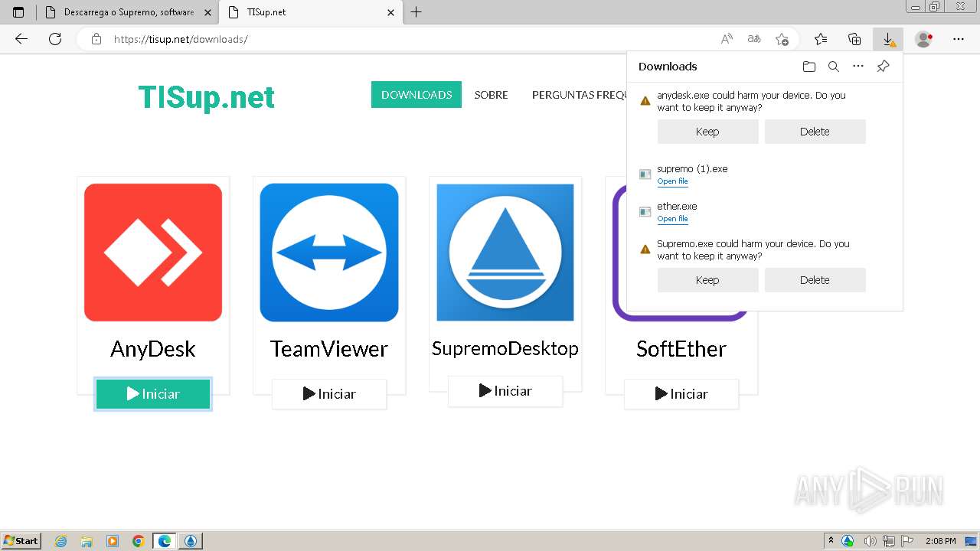
Task: Delete the anydesk.exe download
Action: tap(815, 132)
